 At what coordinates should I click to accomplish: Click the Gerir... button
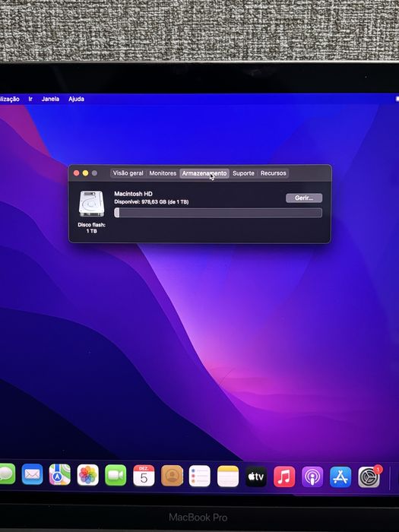[304, 198]
